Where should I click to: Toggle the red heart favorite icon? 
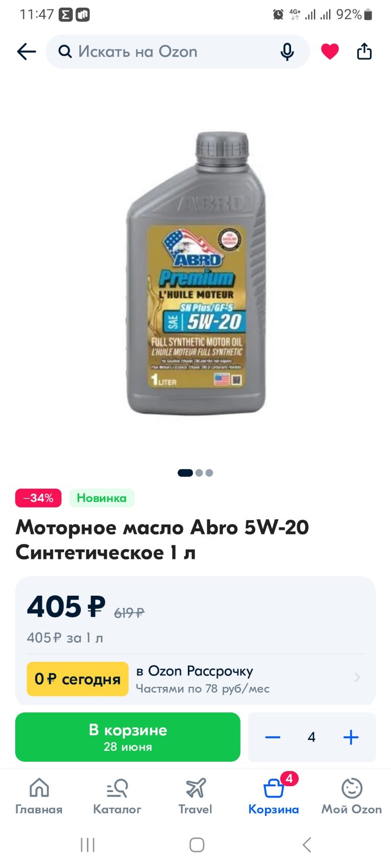(x=330, y=52)
